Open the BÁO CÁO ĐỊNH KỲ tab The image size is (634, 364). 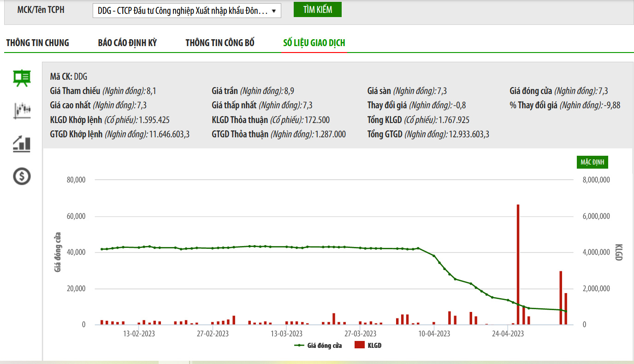point(127,43)
